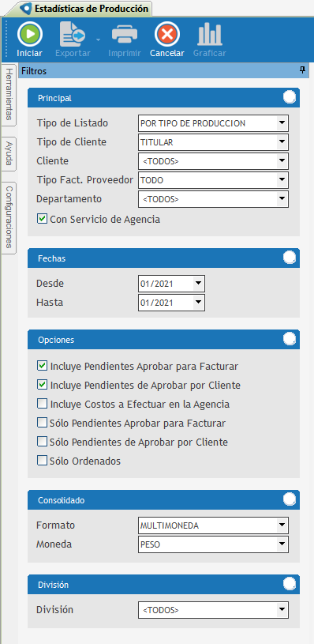Collapse the Fechas section using its round button
The height and width of the screenshot is (644, 314).
click(x=290, y=258)
